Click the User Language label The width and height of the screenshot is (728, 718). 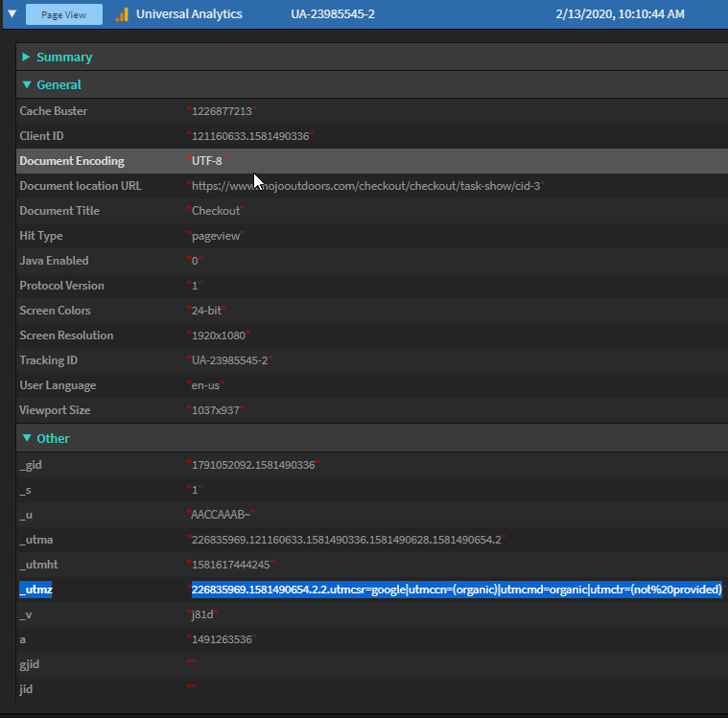[x=58, y=385]
